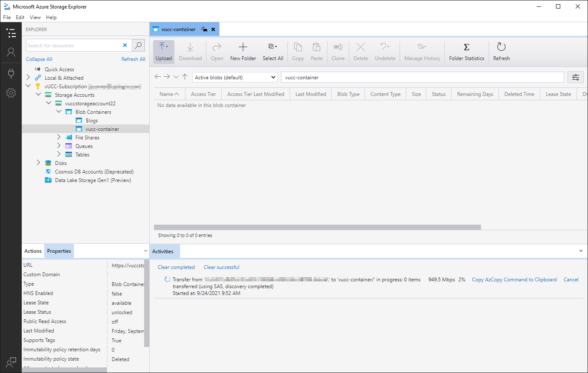Open the Account Management sidebar icon
The width and height of the screenshot is (588, 373).
11,52
